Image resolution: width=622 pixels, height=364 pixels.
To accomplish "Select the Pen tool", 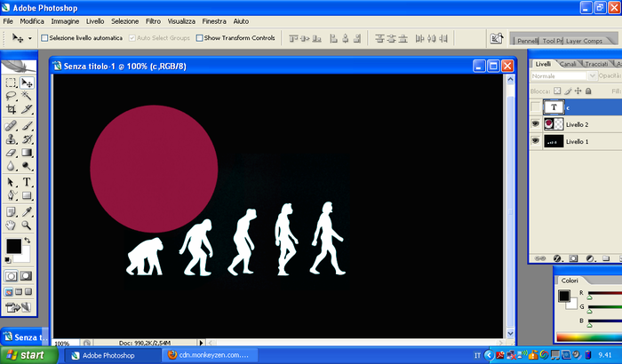I will pos(11,195).
